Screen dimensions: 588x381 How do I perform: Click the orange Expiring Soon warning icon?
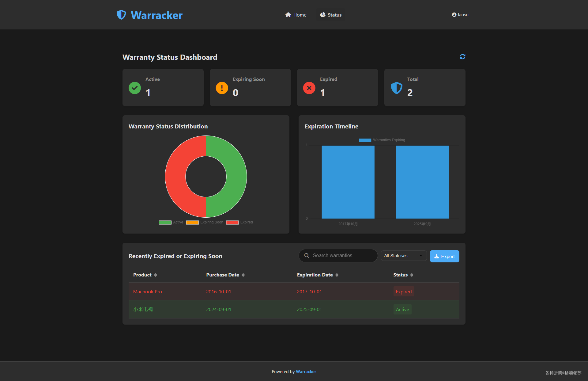click(x=222, y=88)
